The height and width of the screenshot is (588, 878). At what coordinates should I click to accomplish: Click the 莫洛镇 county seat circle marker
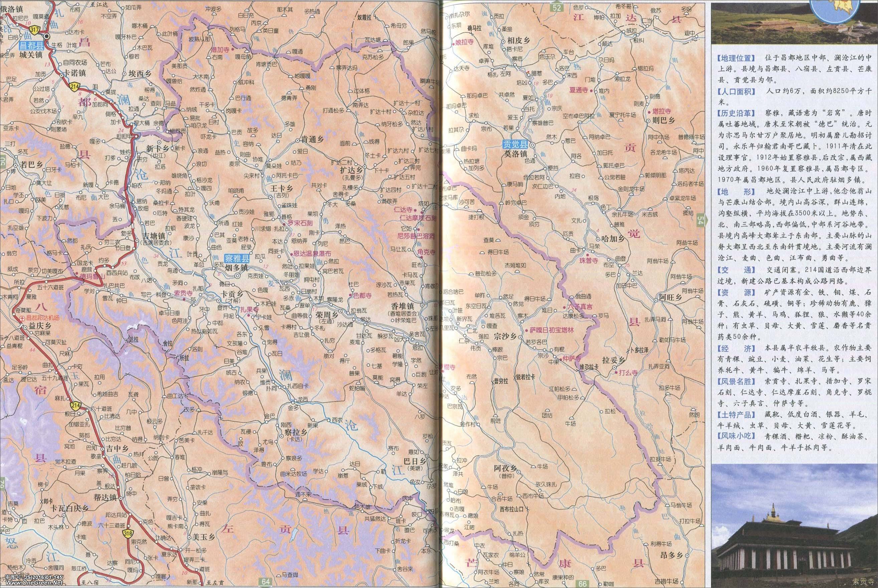click(532, 145)
